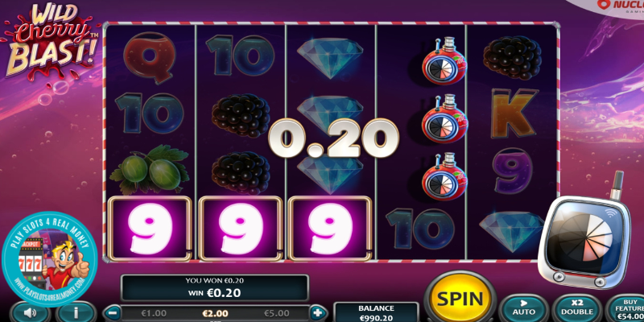Mute the game sound with speaker icon
Screen dimensions: 644x322
[31, 313]
